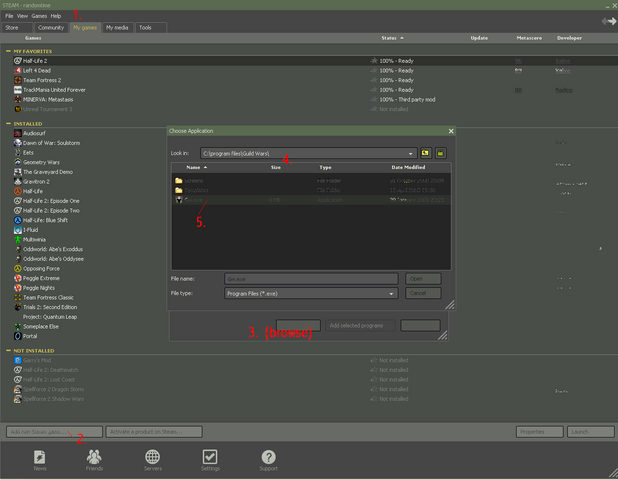Click the I-Fluid game icon
Screen dimensions: 618x480
click(18, 230)
